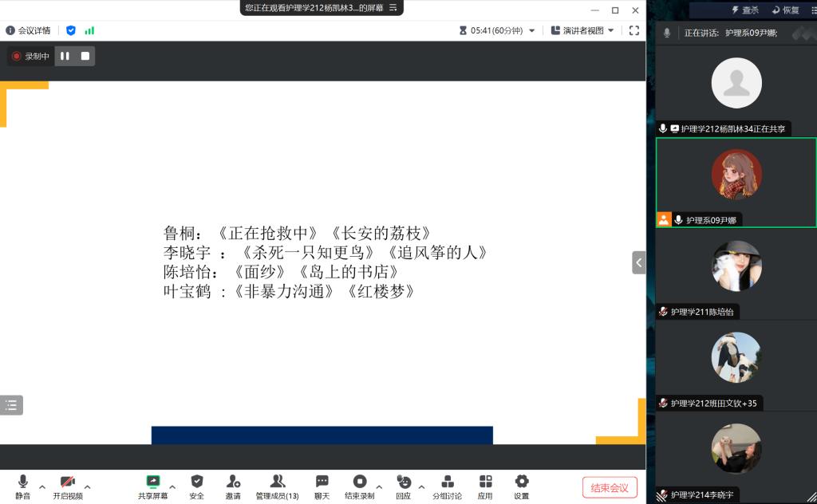Image resolution: width=817 pixels, height=504 pixels.
Task: Click the 邀请 invite icon
Action: coord(233,486)
